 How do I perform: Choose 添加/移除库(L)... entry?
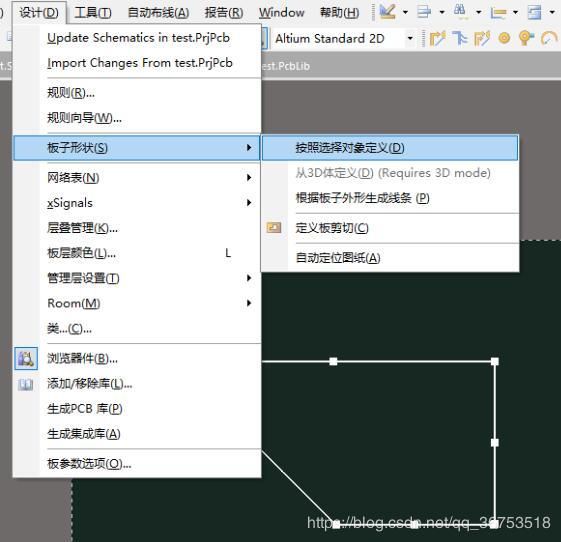tap(137, 384)
